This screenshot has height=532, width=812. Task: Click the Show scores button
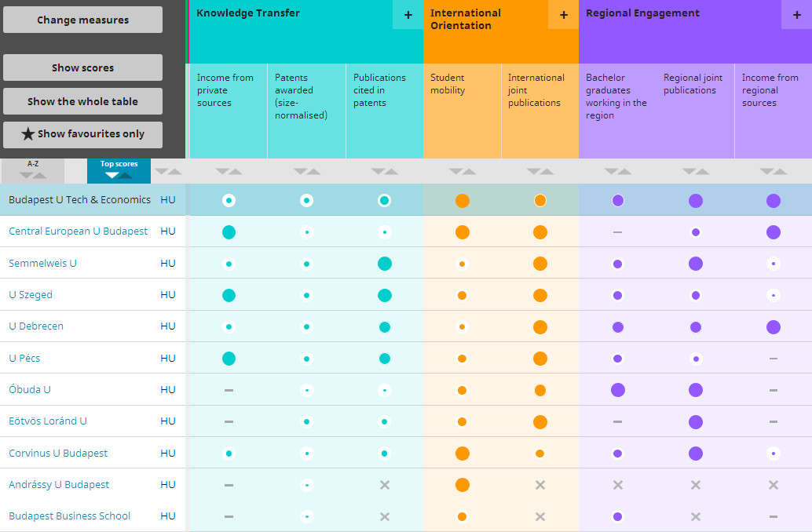coord(83,67)
